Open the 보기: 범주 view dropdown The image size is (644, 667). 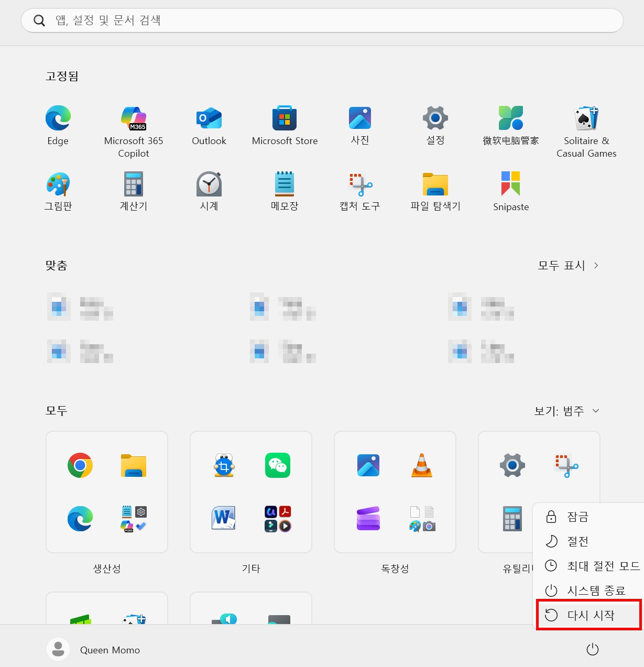[x=567, y=411]
